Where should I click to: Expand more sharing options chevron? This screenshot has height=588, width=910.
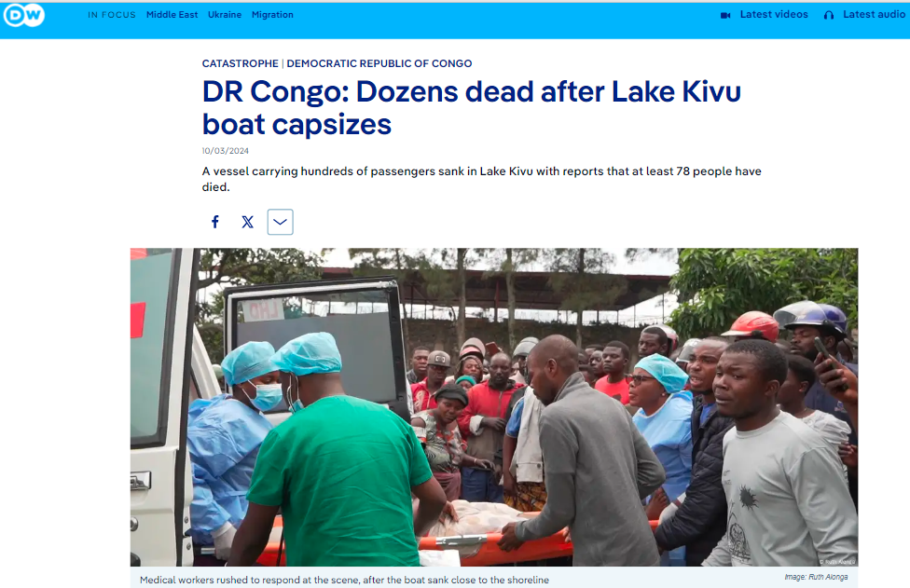pos(281,222)
